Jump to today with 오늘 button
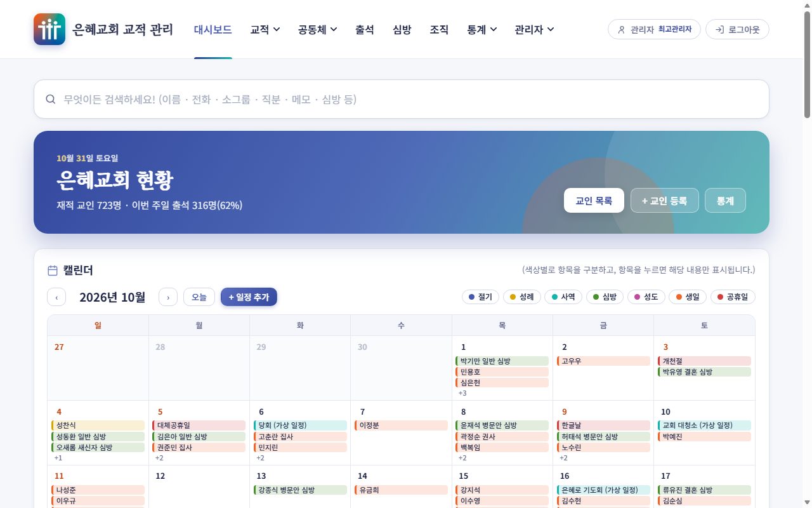The image size is (812, 508). (199, 297)
